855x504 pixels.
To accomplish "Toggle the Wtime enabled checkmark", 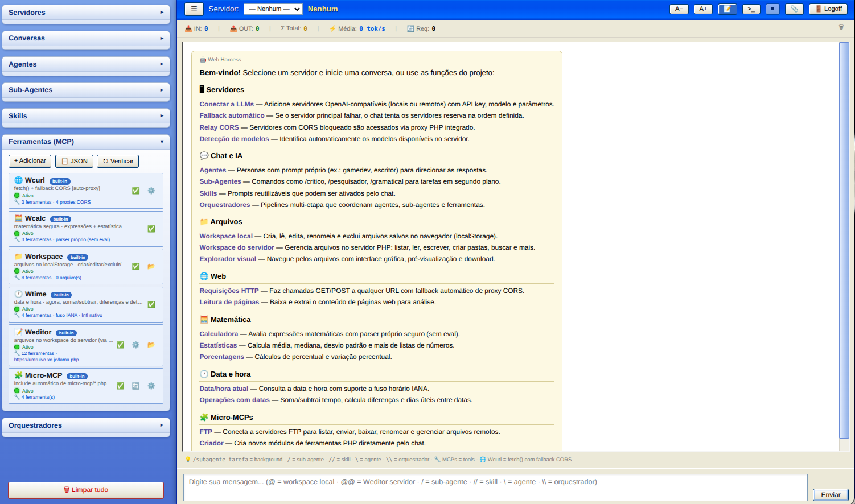I will (151, 304).
